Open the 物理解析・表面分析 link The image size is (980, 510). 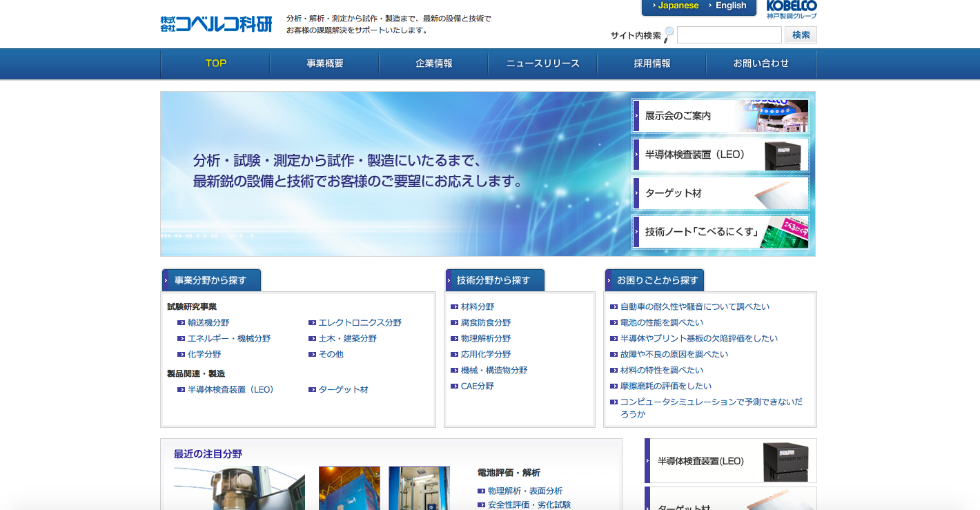pos(525,491)
